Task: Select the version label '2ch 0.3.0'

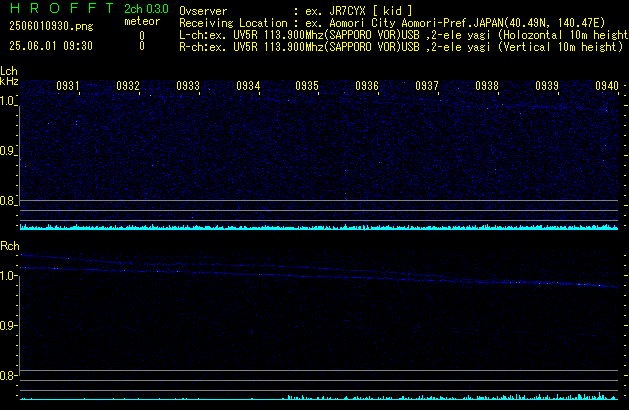Action: click(146, 9)
